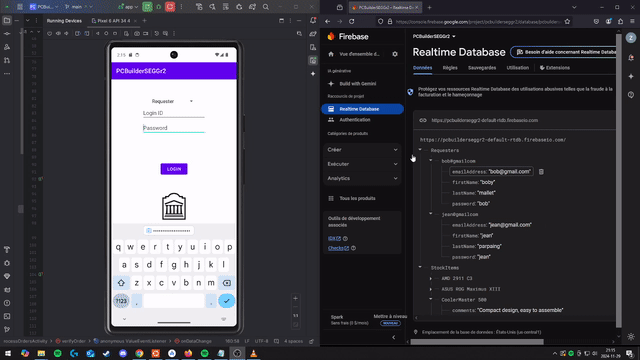The height and width of the screenshot is (360, 640).
Task: Switch to the Règles tab
Action: coord(450,68)
